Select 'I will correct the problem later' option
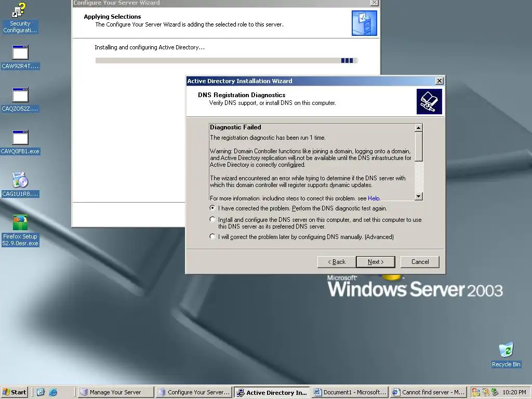This screenshot has width=532, height=399. pyautogui.click(x=212, y=236)
